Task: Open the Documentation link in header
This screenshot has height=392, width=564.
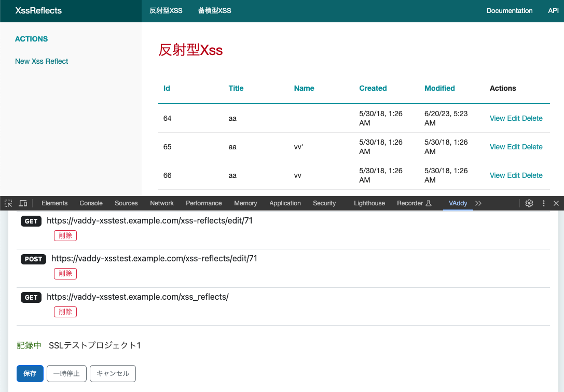Action: click(x=509, y=10)
